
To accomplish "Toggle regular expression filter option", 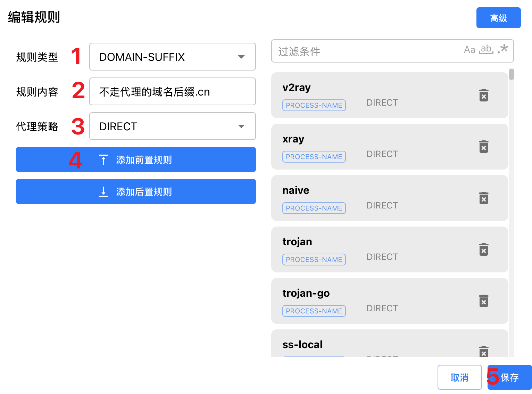I will pyautogui.click(x=502, y=50).
